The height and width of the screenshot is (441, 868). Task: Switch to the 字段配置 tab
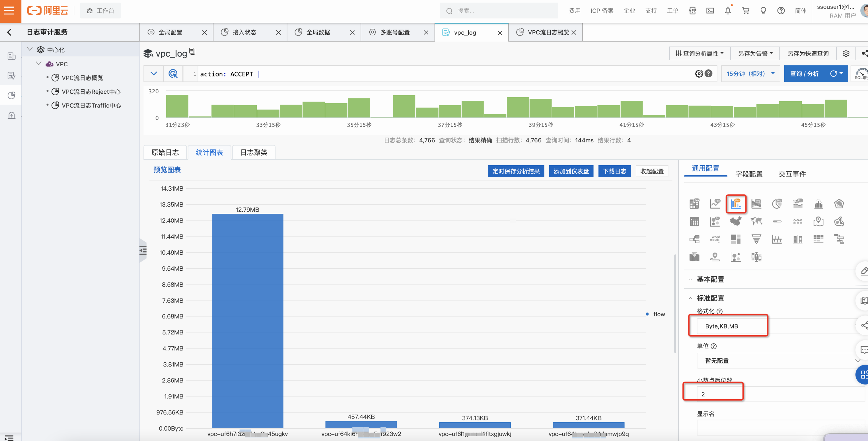[749, 174]
